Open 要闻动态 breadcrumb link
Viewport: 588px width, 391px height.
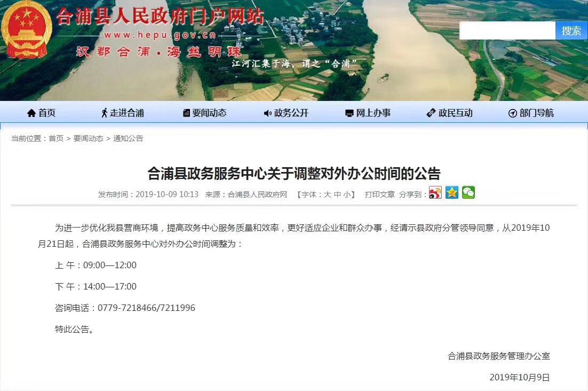tap(89, 138)
